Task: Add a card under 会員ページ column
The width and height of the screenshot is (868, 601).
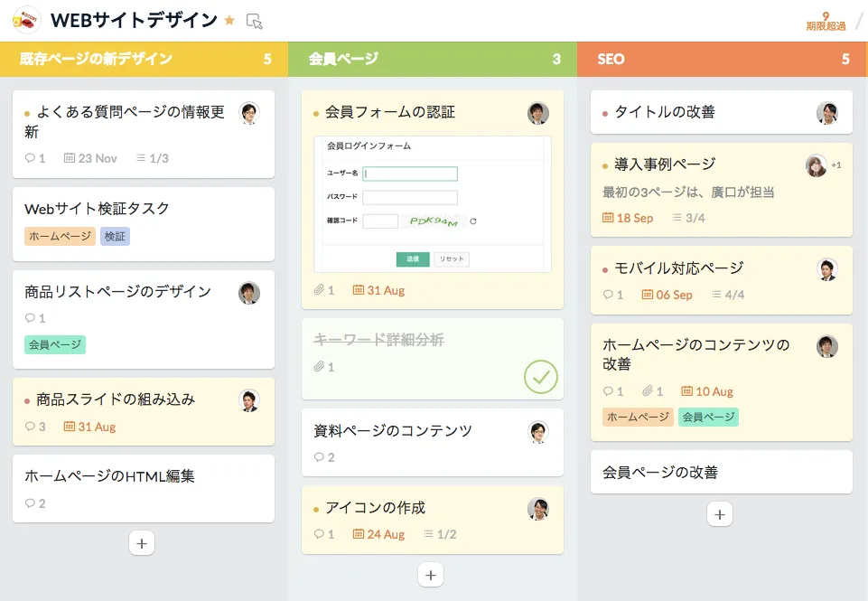Action: click(431, 575)
